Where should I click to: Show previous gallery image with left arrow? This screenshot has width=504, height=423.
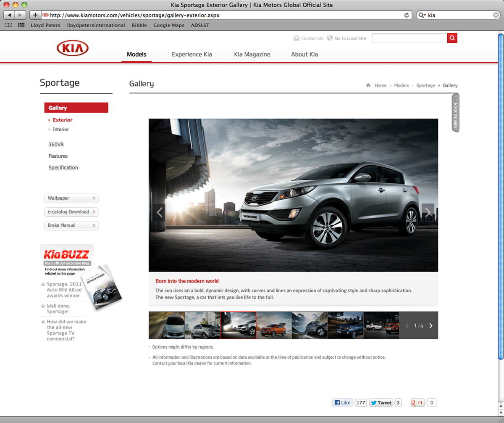click(x=159, y=212)
